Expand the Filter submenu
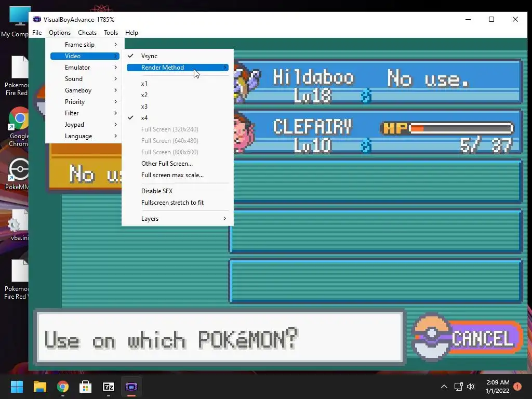Image resolution: width=532 pixels, height=399 pixels. [85, 113]
